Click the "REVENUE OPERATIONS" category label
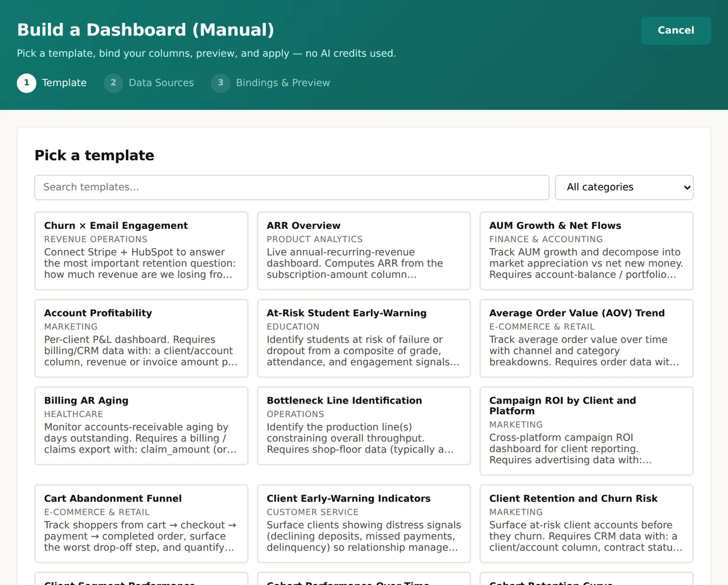 (x=96, y=239)
